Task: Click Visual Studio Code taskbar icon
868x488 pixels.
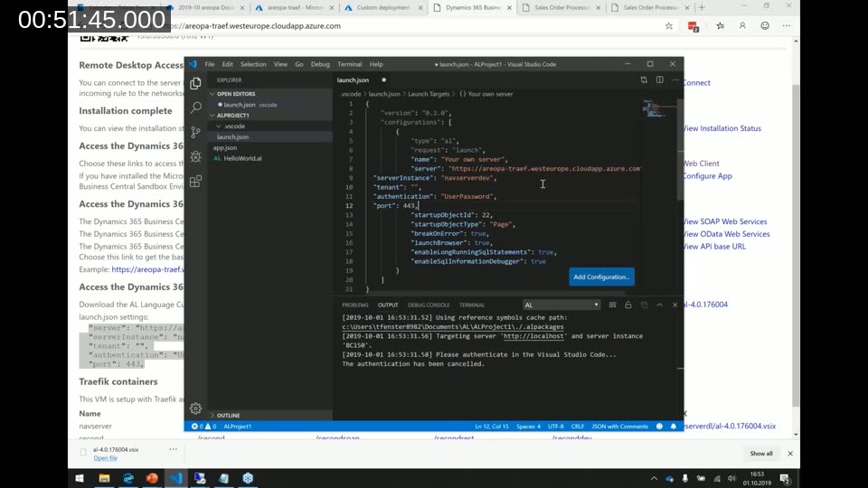Action: pyautogui.click(x=176, y=478)
